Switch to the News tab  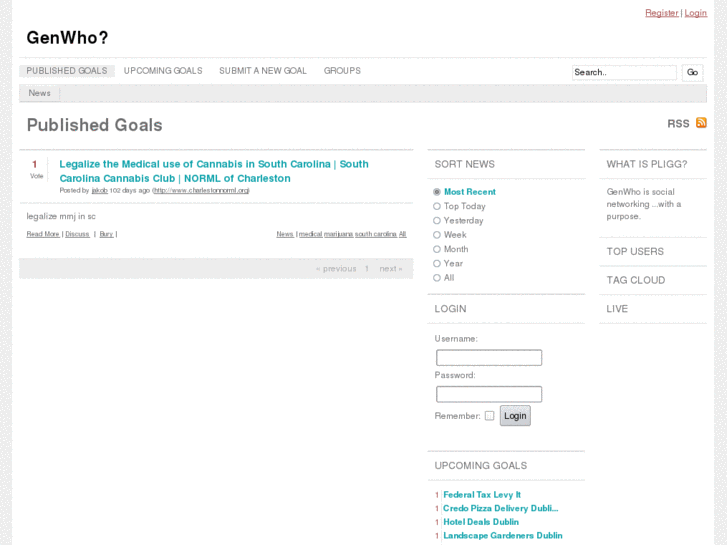pos(40,93)
